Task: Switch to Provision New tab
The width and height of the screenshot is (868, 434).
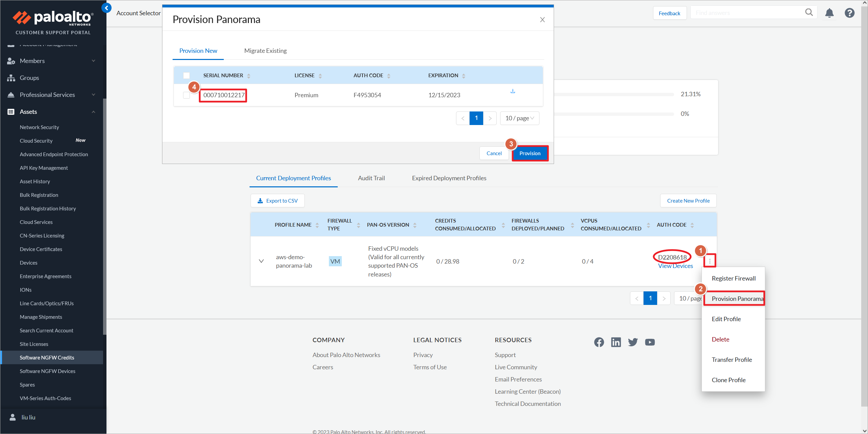Action: click(198, 51)
